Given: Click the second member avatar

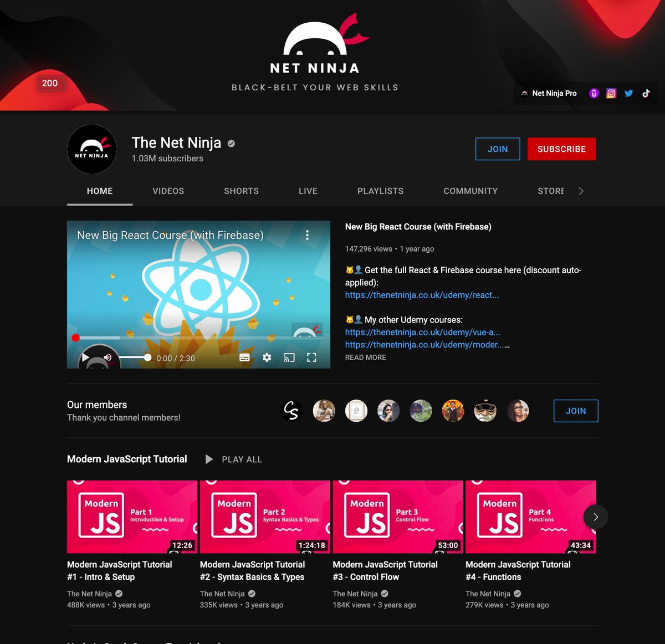Looking at the screenshot, I should (x=324, y=411).
